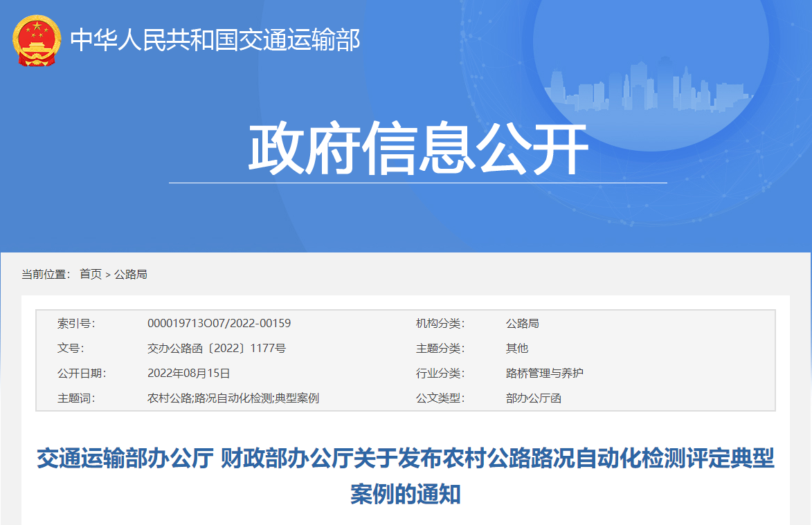Go to 首页 in breadcrumb

[91, 274]
